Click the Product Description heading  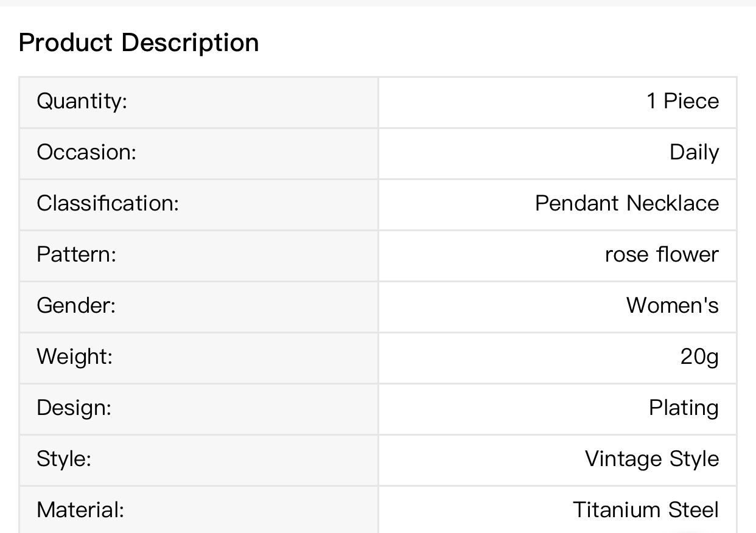(139, 43)
